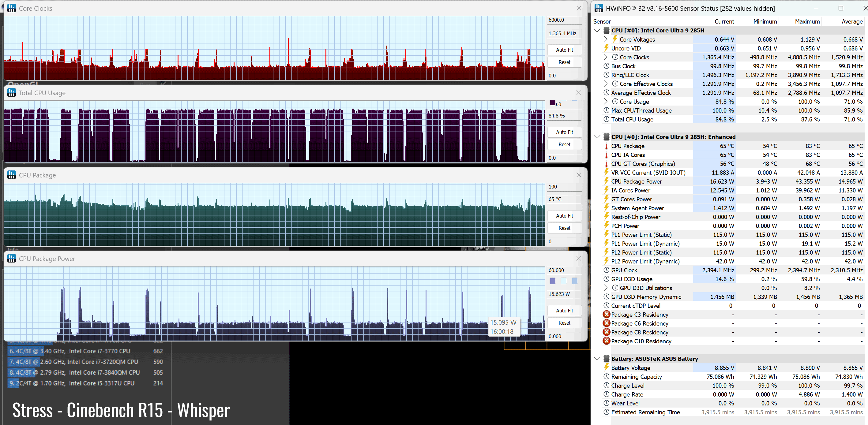
Task: Click the lightning icon beside Uncore VID
Action: [606, 48]
